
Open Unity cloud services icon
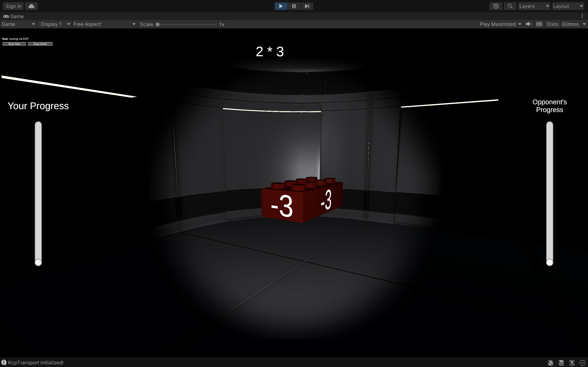coord(31,6)
